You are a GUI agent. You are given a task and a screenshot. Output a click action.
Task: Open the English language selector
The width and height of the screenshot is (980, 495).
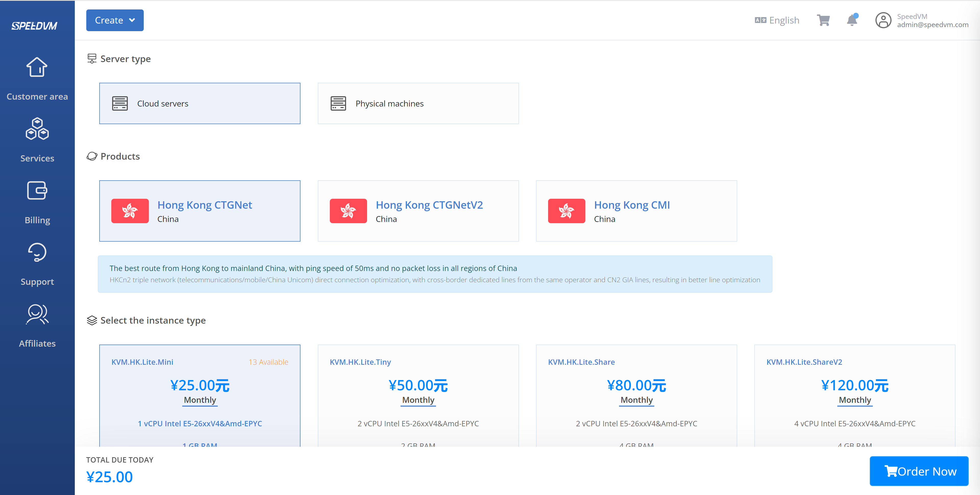pyautogui.click(x=777, y=20)
